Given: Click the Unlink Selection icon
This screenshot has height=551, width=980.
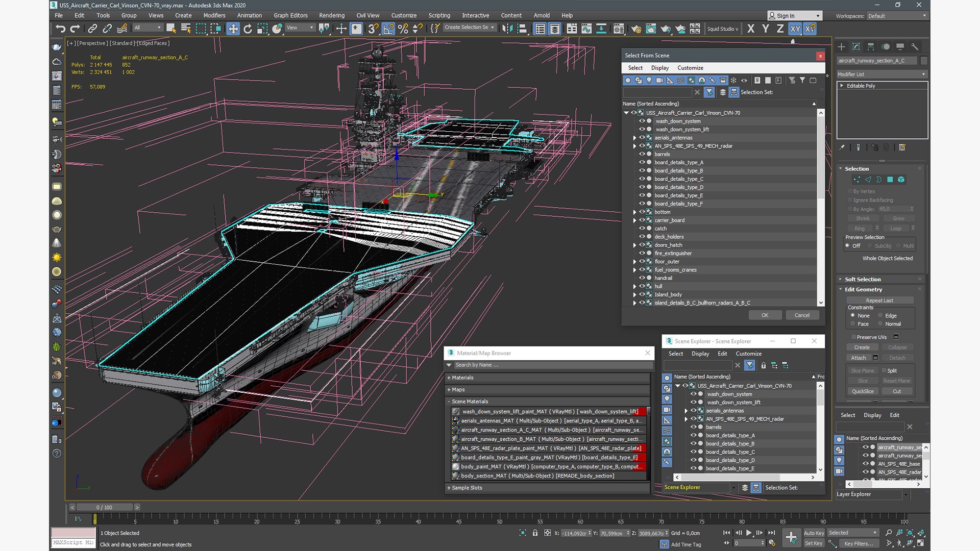Looking at the screenshot, I should point(107,29).
